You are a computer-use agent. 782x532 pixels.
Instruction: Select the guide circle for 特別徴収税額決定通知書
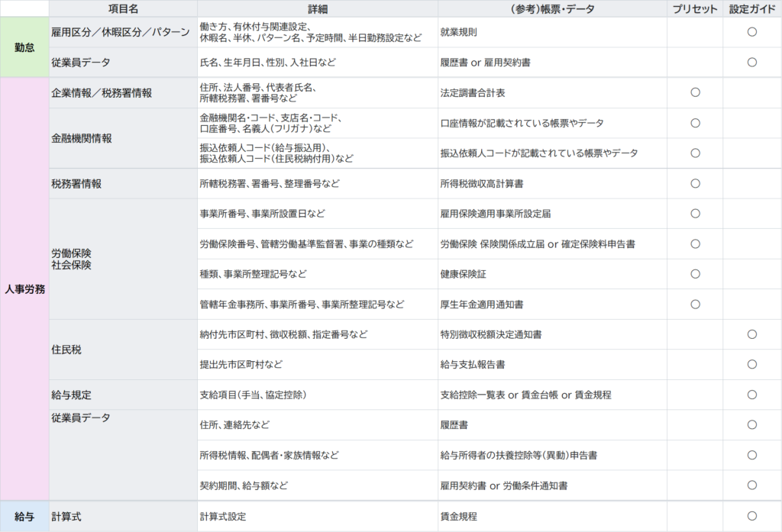pyautogui.click(x=751, y=334)
